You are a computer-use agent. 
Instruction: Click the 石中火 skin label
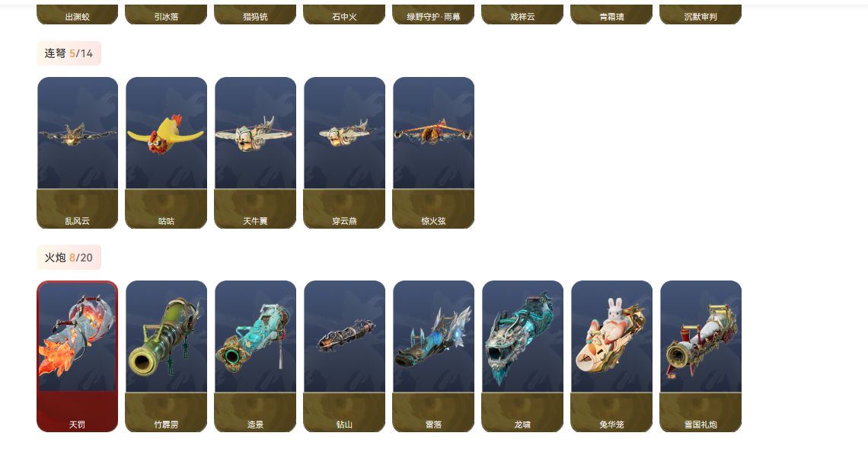[344, 15]
